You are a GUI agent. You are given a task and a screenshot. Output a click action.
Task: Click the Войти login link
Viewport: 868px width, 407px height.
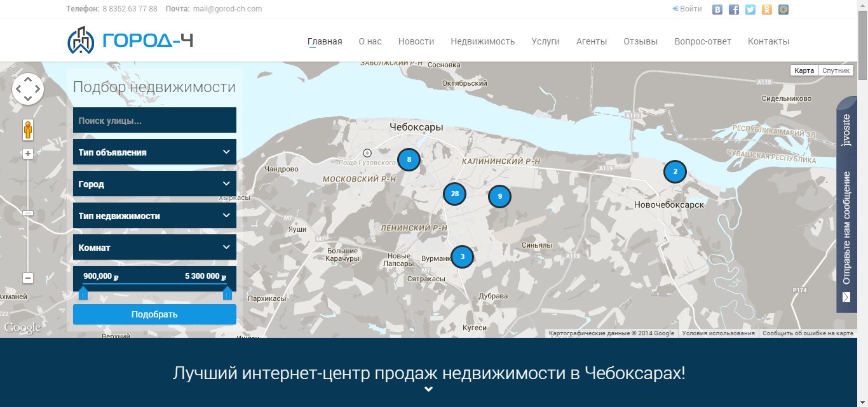(x=687, y=9)
